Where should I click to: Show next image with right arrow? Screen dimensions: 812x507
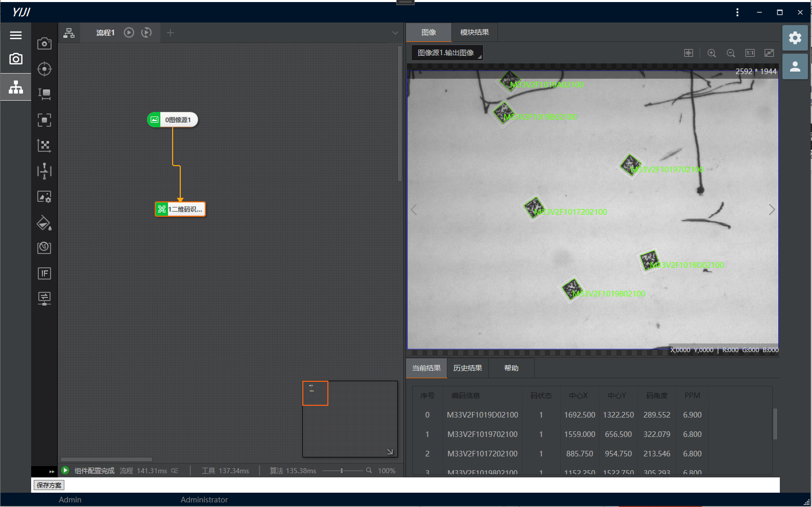click(772, 210)
